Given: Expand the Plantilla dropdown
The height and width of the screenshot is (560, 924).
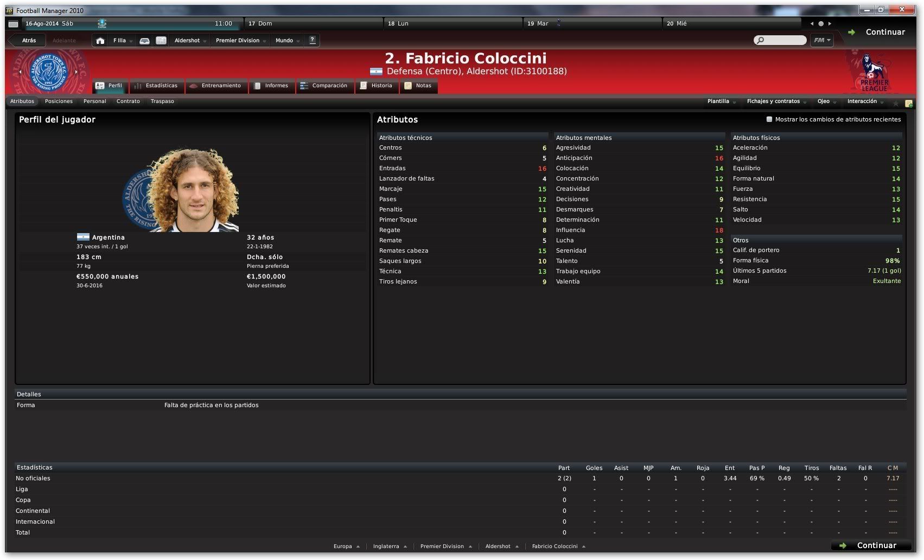Looking at the screenshot, I should coord(721,101).
